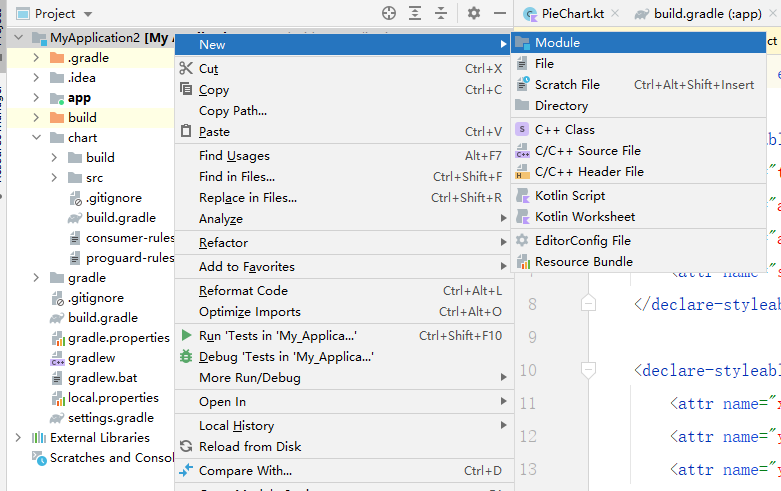
Task: Open Add to Favorites submenu
Action: tap(343, 266)
